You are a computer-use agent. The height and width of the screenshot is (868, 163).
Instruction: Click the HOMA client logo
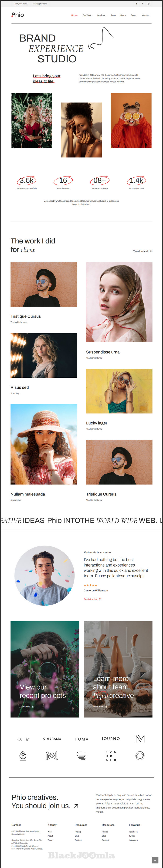(81, 739)
